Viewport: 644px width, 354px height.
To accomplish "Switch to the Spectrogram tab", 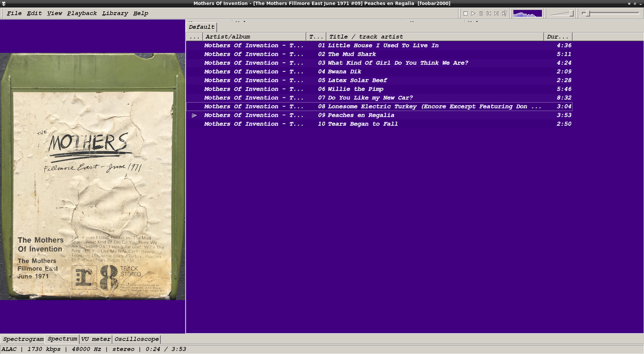I will tap(23, 339).
